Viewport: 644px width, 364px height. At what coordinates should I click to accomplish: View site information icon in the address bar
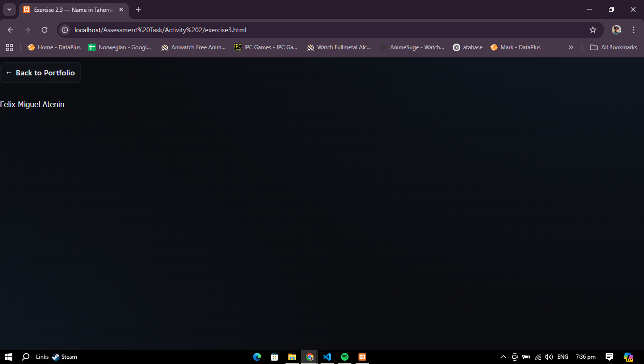pos(65,30)
